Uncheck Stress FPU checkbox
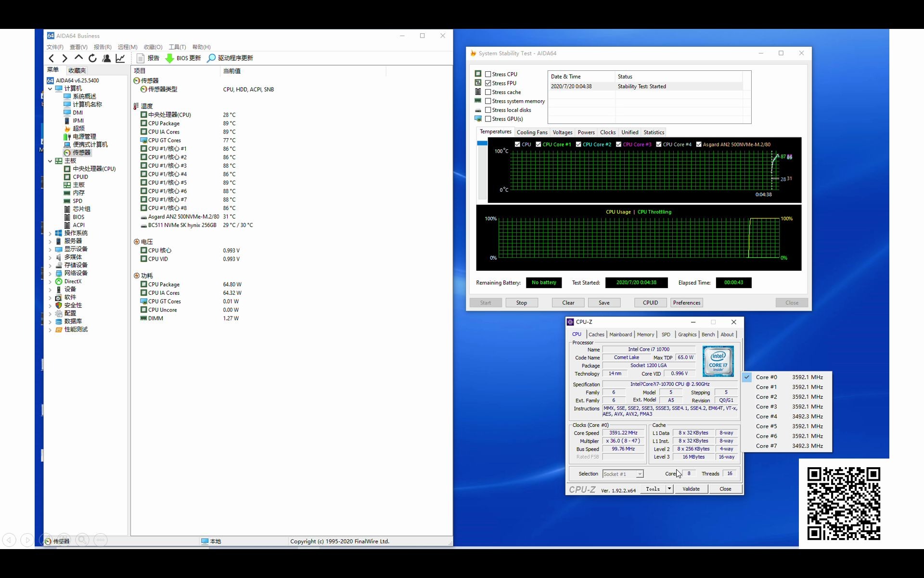The image size is (924, 578). 488,83
